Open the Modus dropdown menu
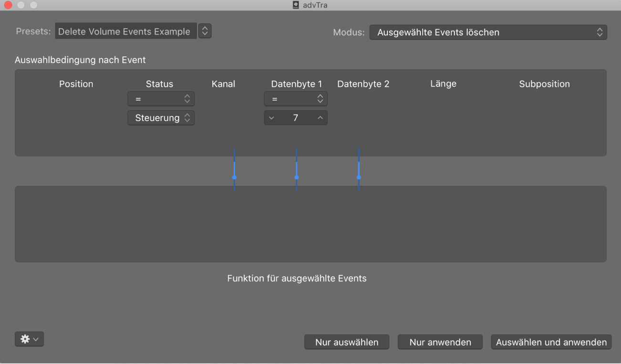The image size is (621, 364). tap(488, 32)
